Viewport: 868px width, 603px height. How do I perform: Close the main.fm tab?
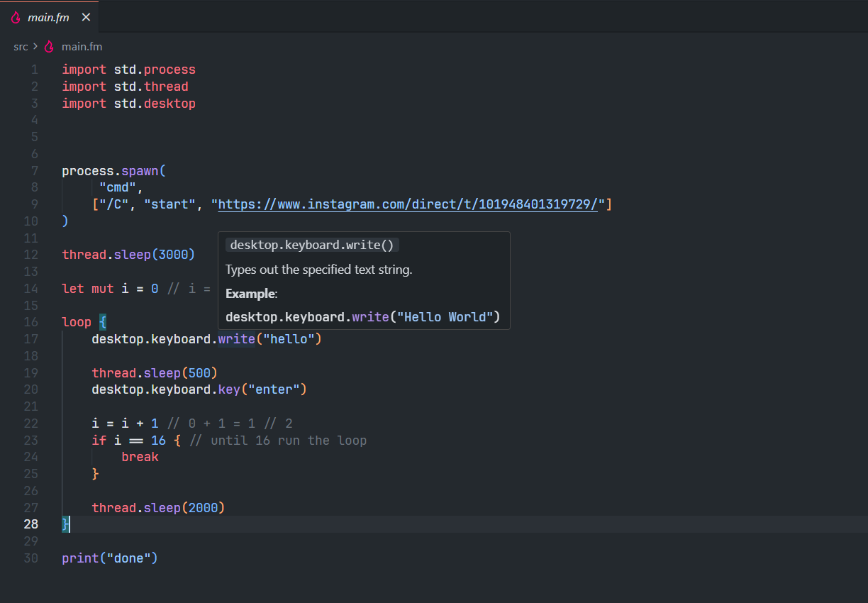tap(86, 17)
